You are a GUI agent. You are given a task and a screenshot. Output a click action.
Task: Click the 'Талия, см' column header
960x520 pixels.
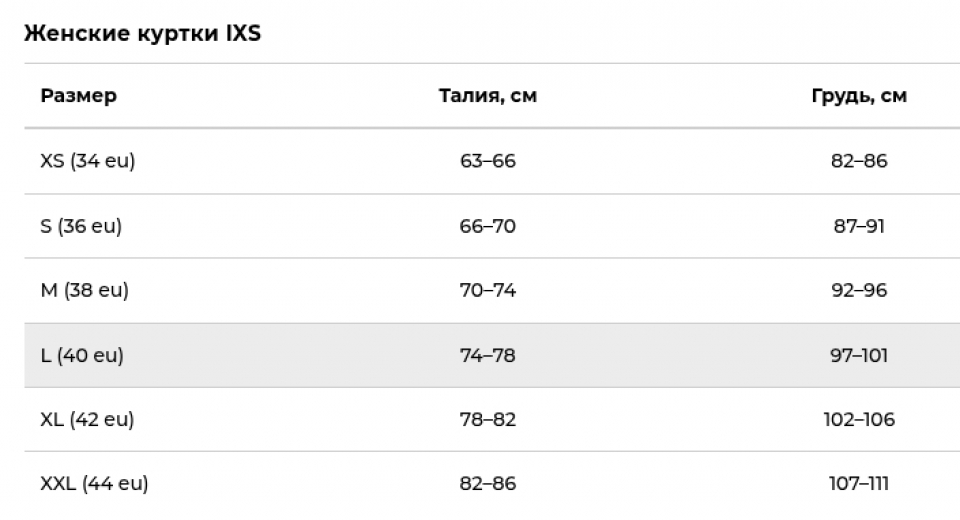(x=488, y=96)
